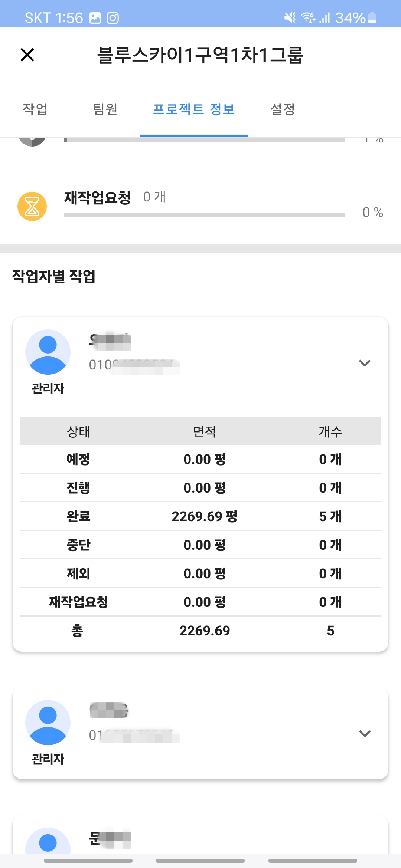Tap the 재작업요청 progress bar
The height and width of the screenshot is (868, 401).
(204, 215)
